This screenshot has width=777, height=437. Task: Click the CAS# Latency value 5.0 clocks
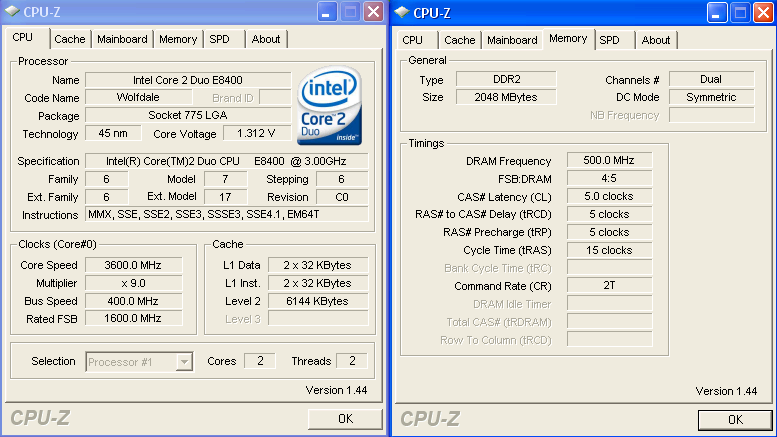[609, 196]
